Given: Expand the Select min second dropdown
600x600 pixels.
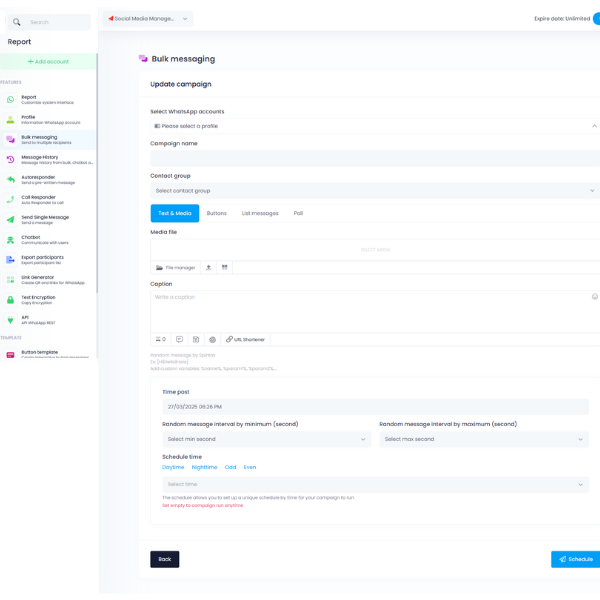Looking at the screenshot, I should (266, 439).
